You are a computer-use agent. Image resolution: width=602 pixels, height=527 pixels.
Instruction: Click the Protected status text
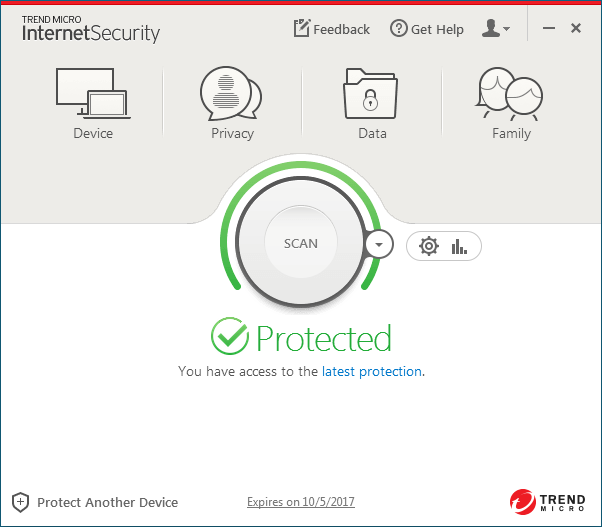pos(324,338)
